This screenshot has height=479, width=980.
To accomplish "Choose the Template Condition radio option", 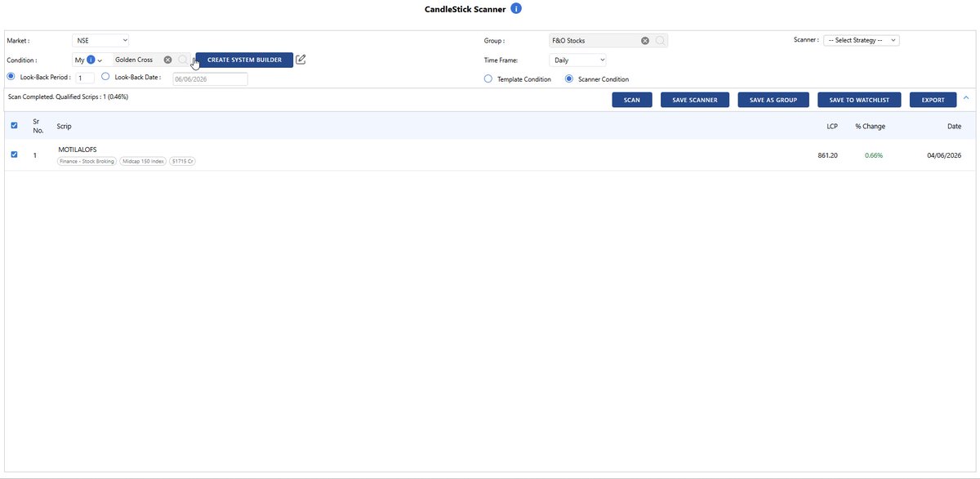I will (x=488, y=79).
